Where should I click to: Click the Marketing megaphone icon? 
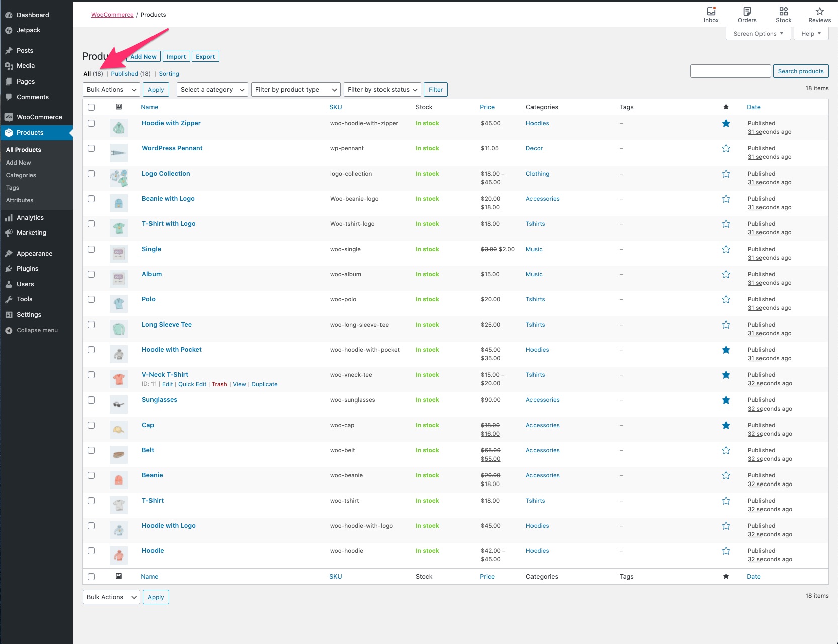pyautogui.click(x=9, y=233)
